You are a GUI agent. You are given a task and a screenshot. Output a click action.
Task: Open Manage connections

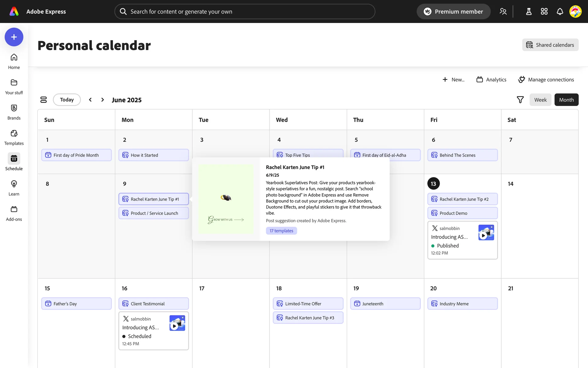(546, 79)
